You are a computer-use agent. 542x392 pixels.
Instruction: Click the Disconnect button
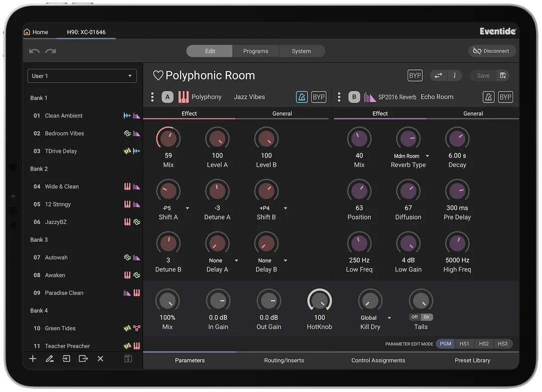(492, 51)
